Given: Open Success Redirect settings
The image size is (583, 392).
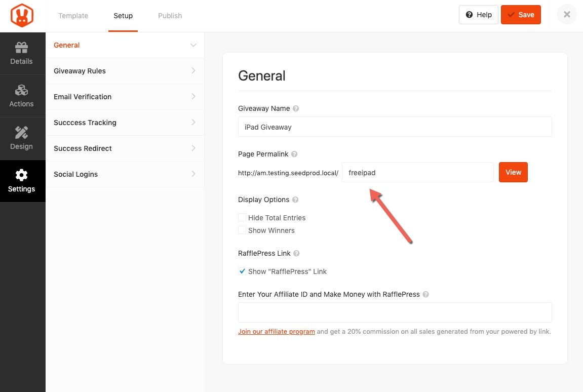Looking at the screenshot, I should point(125,148).
